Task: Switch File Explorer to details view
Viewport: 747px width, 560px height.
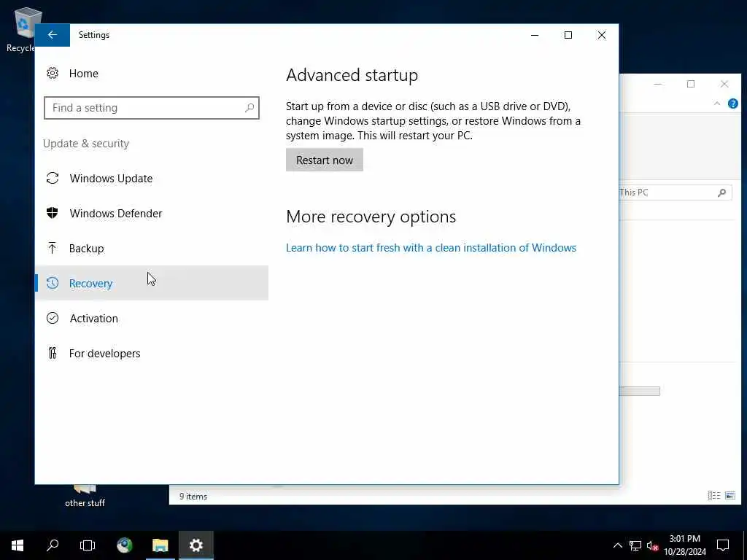Action: (714, 496)
